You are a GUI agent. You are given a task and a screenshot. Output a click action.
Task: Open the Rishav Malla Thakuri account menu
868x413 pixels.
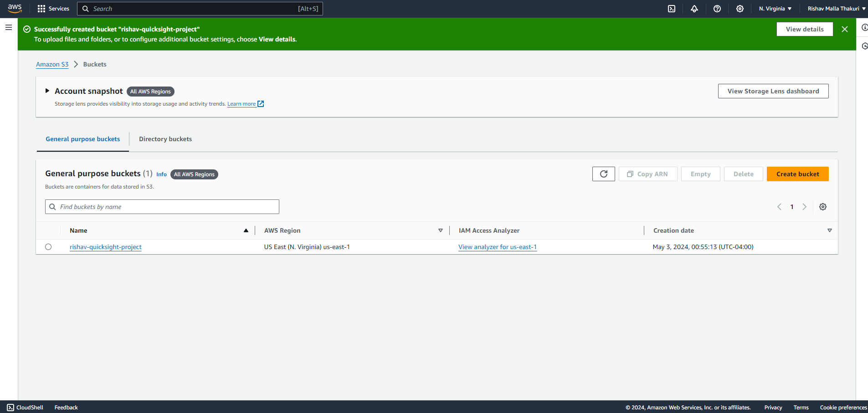coord(837,9)
